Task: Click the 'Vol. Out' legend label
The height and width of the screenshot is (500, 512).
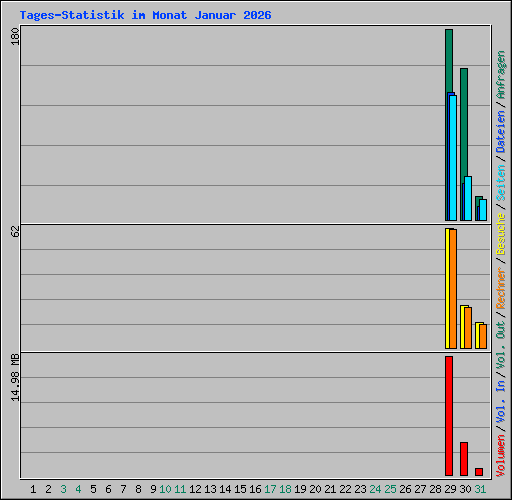Action: click(501, 344)
